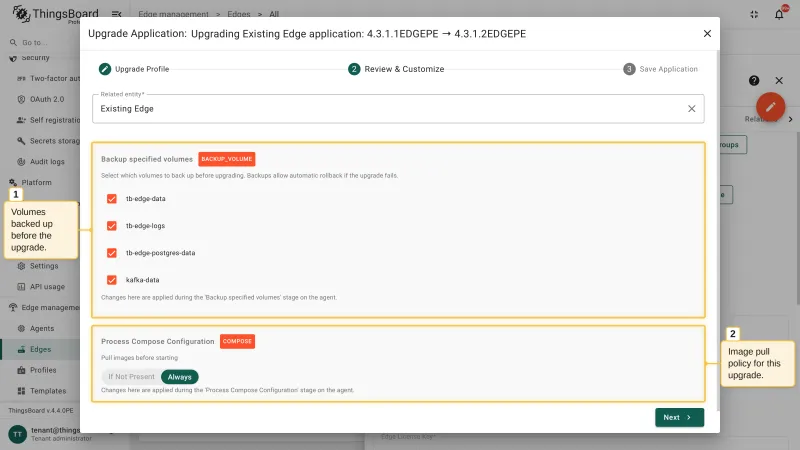Click the dialog vertical scrollbar
The width and height of the screenshot is (800, 450).
(718, 230)
